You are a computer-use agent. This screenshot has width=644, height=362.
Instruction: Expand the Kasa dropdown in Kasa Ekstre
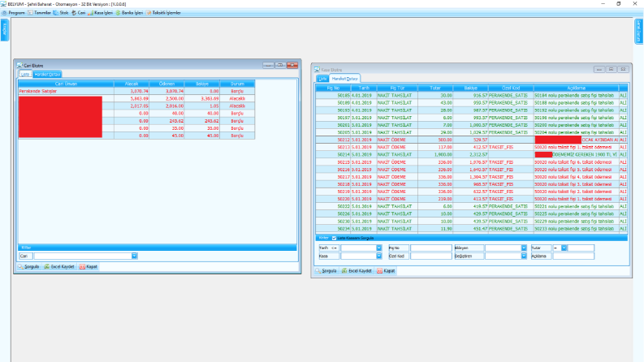tap(378, 256)
